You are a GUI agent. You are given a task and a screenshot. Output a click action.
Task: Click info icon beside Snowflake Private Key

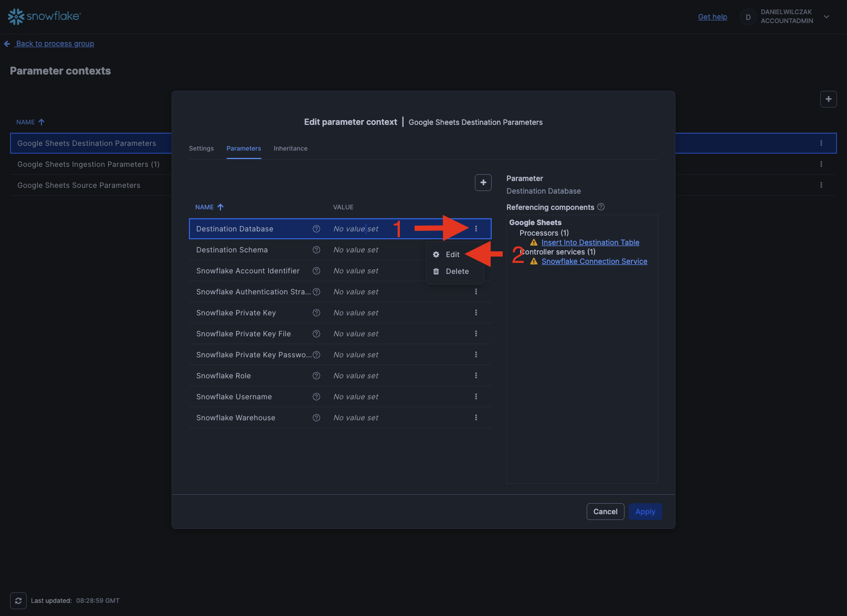[x=316, y=313]
